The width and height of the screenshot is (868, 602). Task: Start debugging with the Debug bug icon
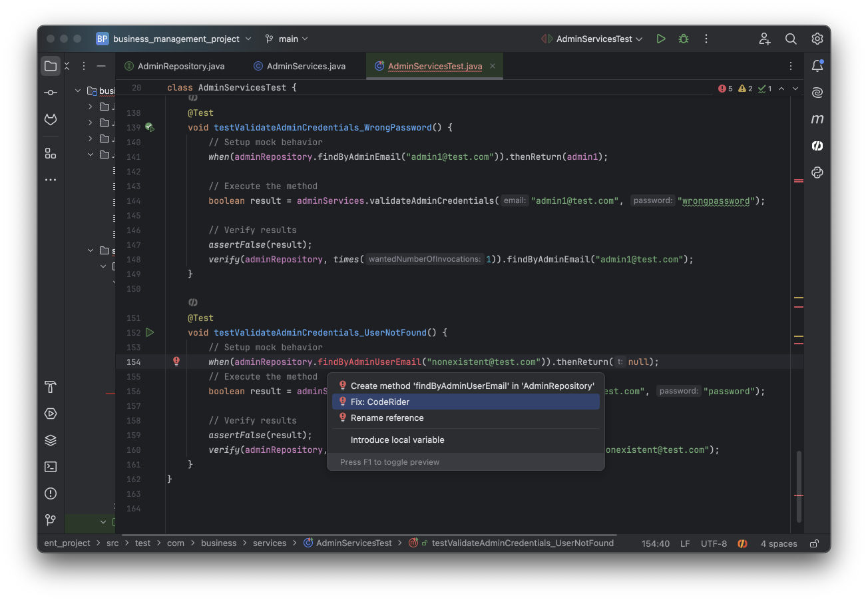683,39
